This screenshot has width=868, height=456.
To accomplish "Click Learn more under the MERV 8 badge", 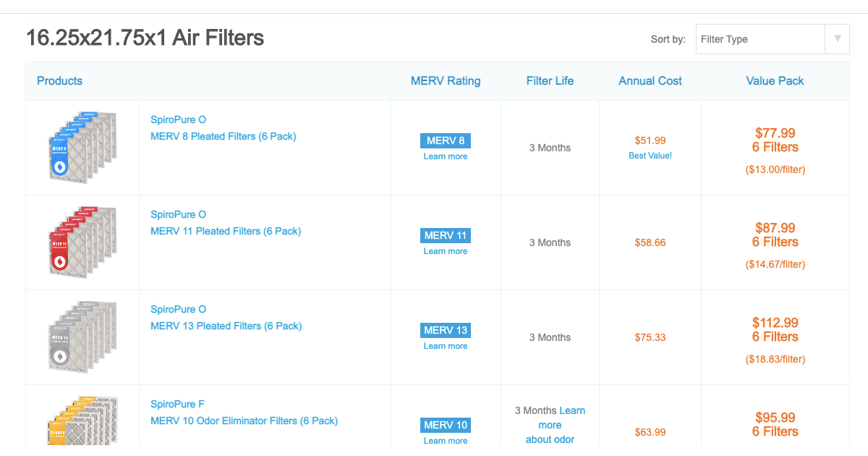I will coord(445,156).
